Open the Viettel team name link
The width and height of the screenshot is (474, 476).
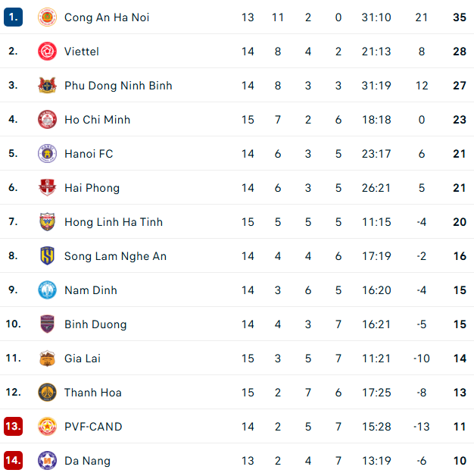[82, 52]
